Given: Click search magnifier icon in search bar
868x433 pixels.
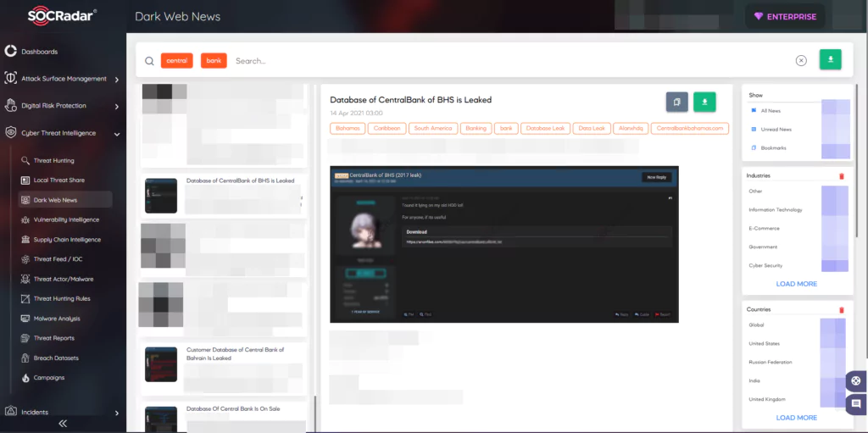Looking at the screenshot, I should [x=149, y=61].
